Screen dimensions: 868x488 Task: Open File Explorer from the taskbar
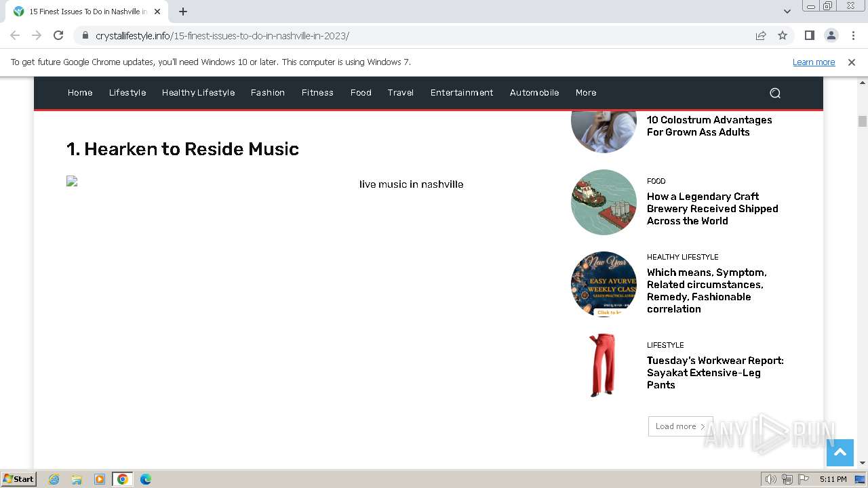pos(77,479)
